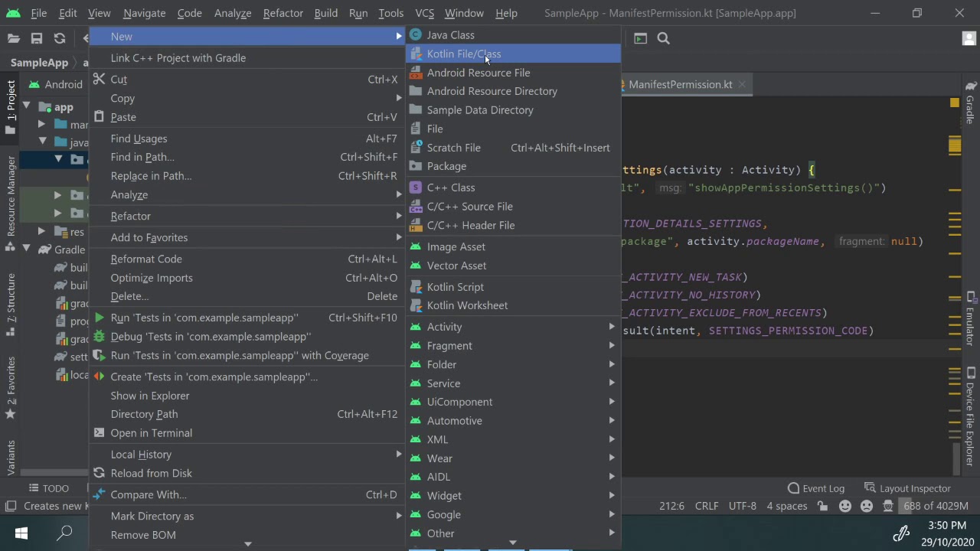980x551 pixels.
Task: Click UTF-8 encoding in status bar
Action: (743, 506)
